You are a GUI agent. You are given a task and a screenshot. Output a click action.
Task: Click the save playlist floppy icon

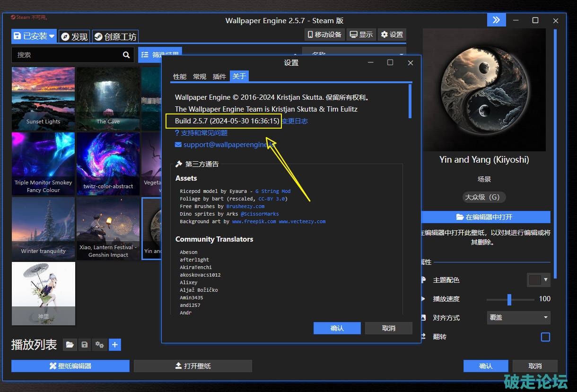click(85, 345)
